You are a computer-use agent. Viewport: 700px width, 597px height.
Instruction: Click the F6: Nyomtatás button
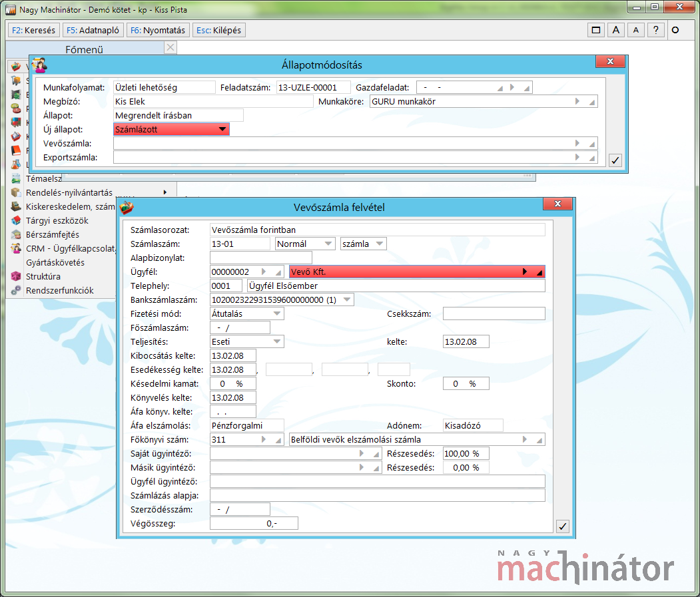tap(158, 30)
